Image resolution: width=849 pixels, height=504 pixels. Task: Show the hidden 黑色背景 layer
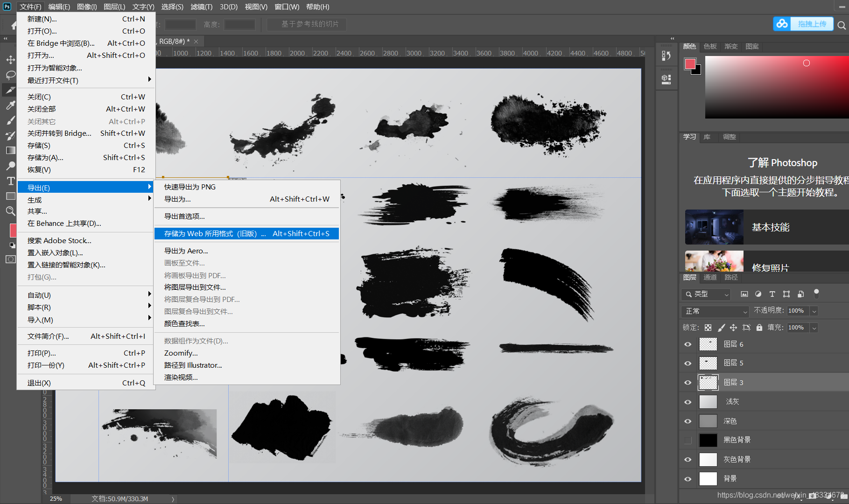tap(688, 440)
